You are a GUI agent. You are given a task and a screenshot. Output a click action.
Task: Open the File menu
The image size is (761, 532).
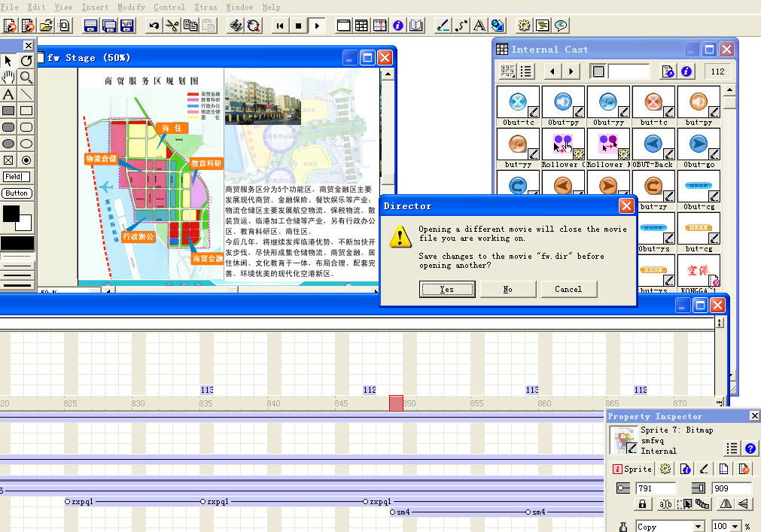pos(10,7)
